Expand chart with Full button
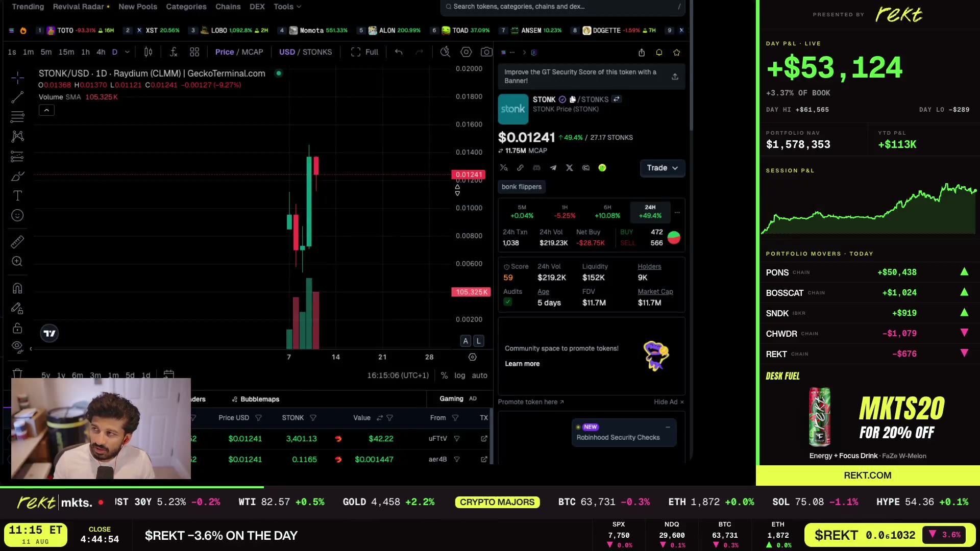The image size is (980, 551). pyautogui.click(x=365, y=52)
